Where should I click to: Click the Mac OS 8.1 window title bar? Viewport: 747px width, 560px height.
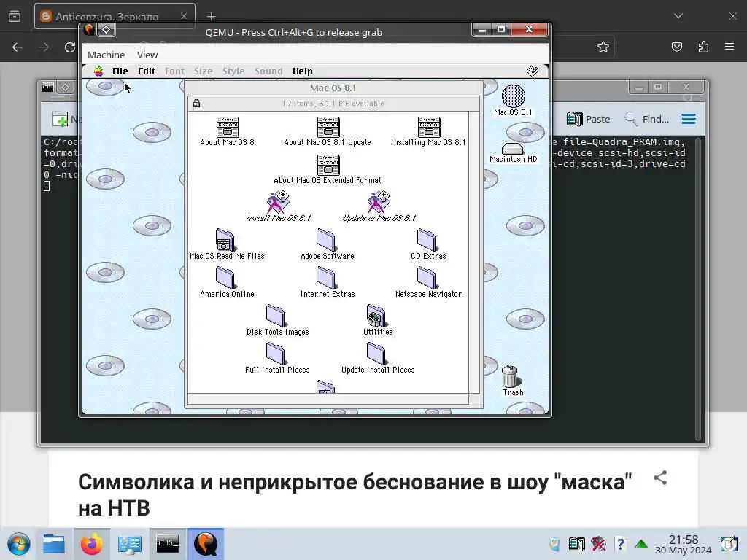pos(333,87)
